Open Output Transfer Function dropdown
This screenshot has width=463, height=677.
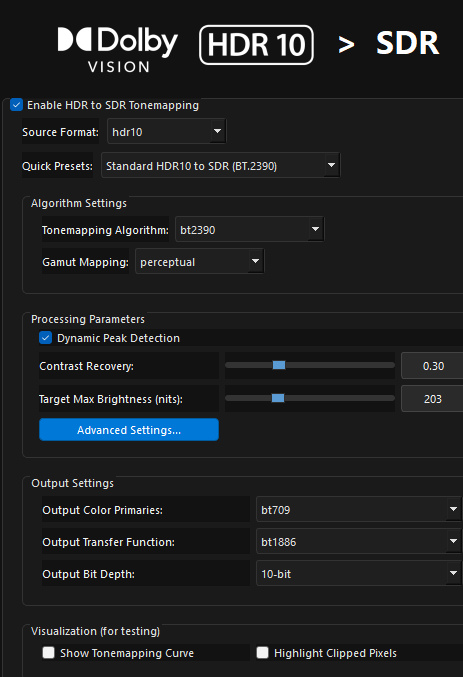click(x=358, y=541)
